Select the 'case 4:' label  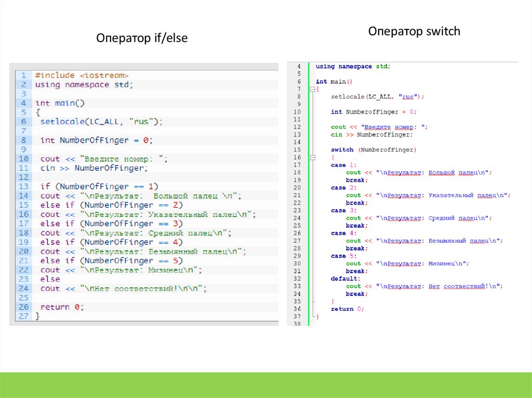[344, 233]
